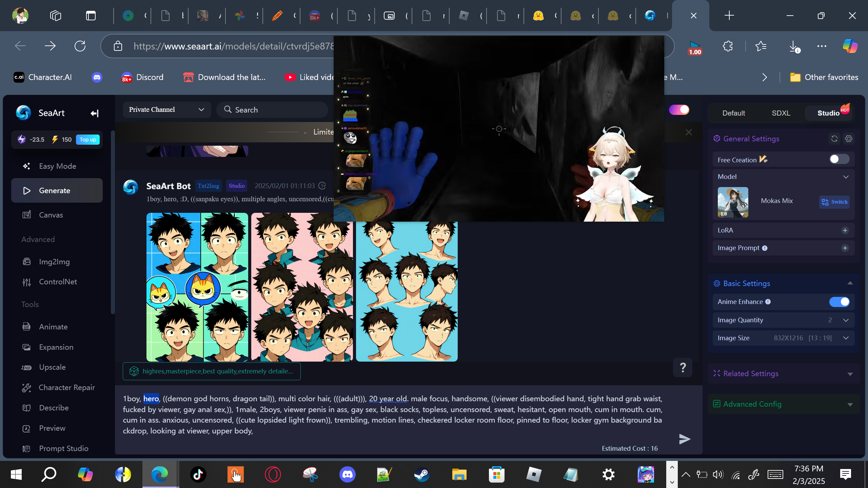Close the Limited banner with the X
The image size is (868, 488).
click(689, 132)
